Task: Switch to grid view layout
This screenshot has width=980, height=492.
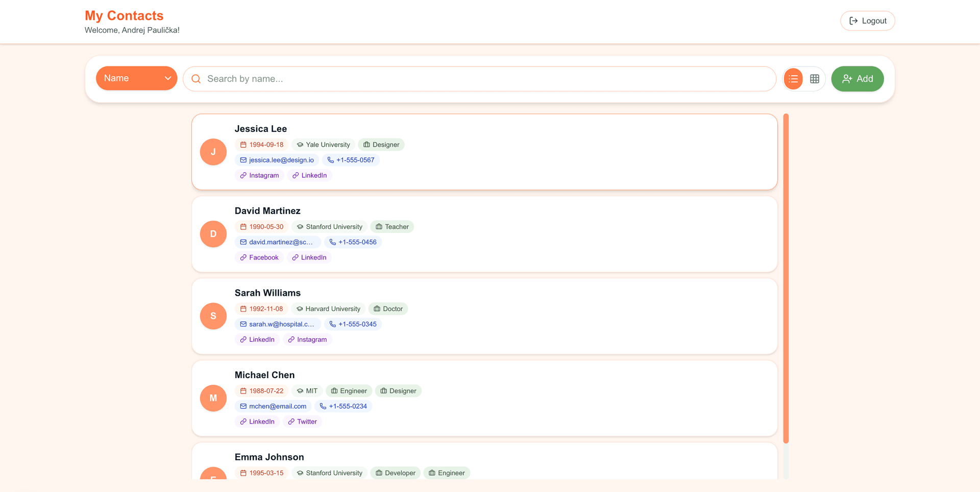Action: point(815,79)
